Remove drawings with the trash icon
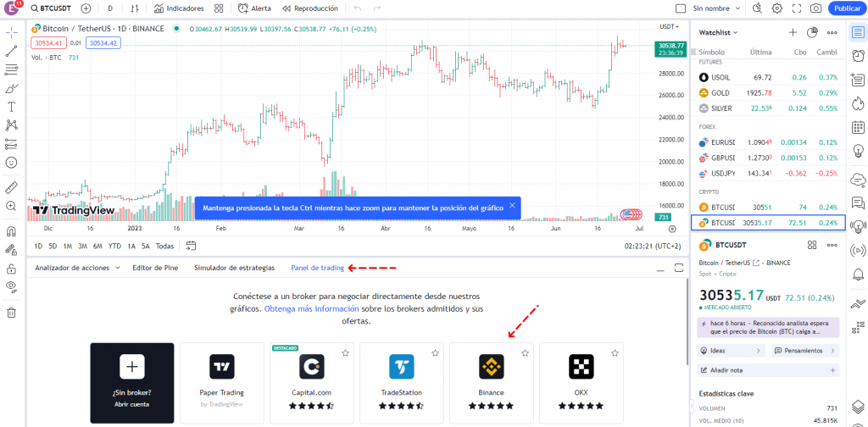 [12, 313]
